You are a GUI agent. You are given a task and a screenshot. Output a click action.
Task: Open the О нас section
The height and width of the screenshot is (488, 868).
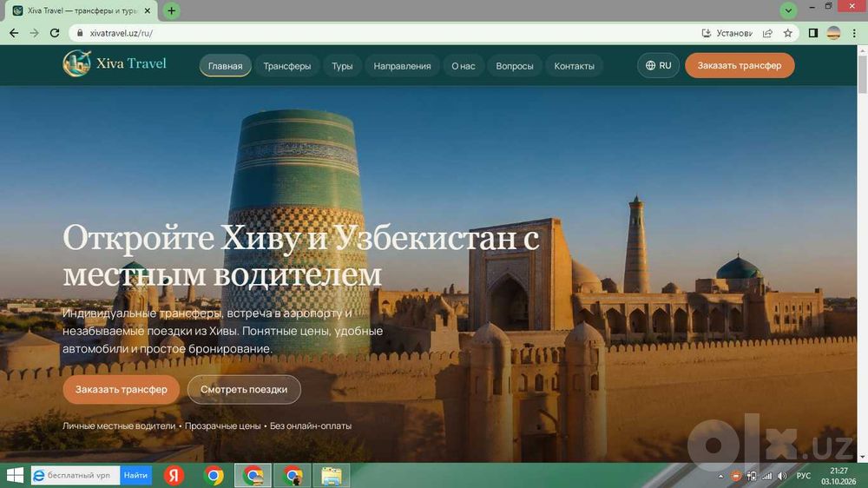point(464,66)
